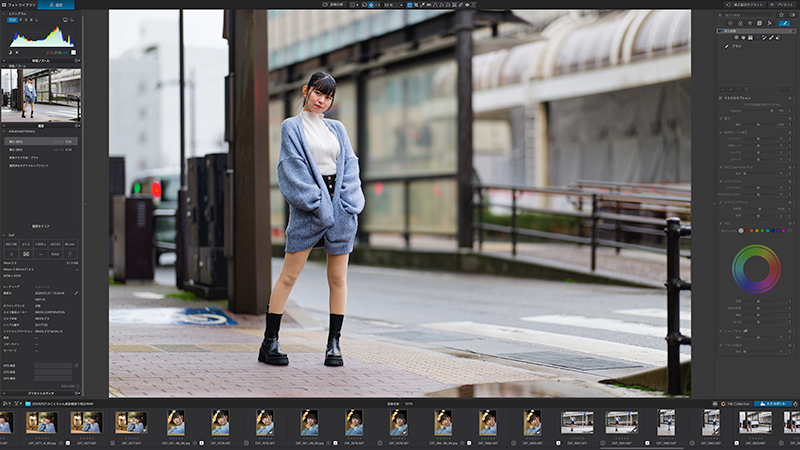Collapse the 露光 exposure section
This screenshot has height=450, width=800.
(721, 118)
